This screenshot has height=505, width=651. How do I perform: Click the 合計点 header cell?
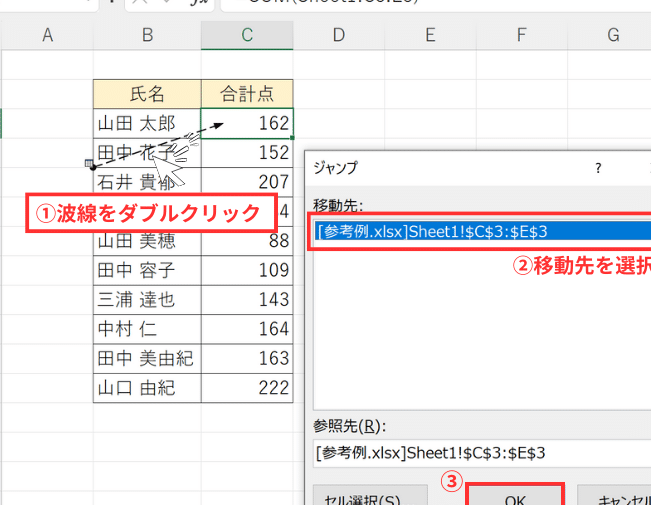point(247,95)
